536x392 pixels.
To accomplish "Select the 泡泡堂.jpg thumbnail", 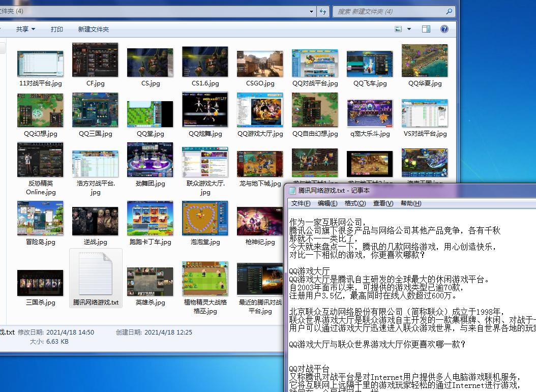I will [205, 219].
